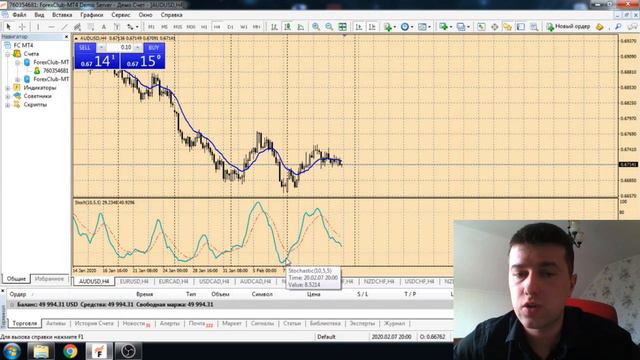
Task: Enable chart auto scroll
Action: (x=359, y=27)
